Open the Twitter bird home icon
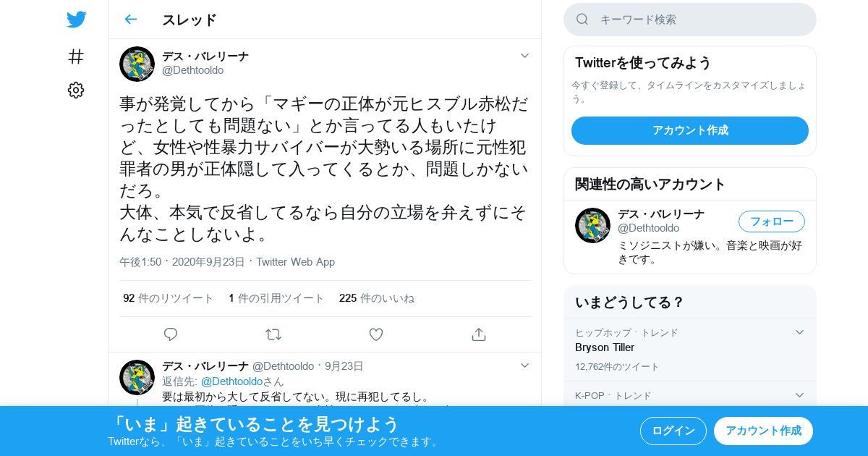This screenshot has width=868, height=456. coord(76,20)
